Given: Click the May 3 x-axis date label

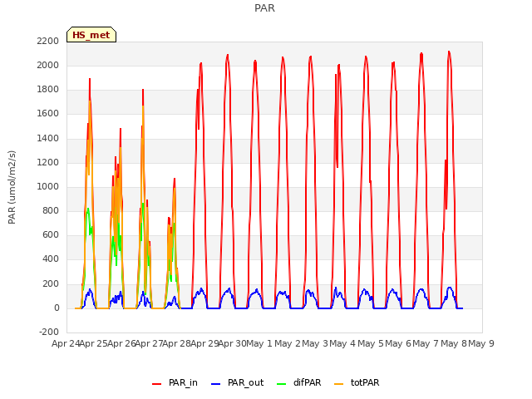Looking at the screenshot, I should [x=315, y=343].
